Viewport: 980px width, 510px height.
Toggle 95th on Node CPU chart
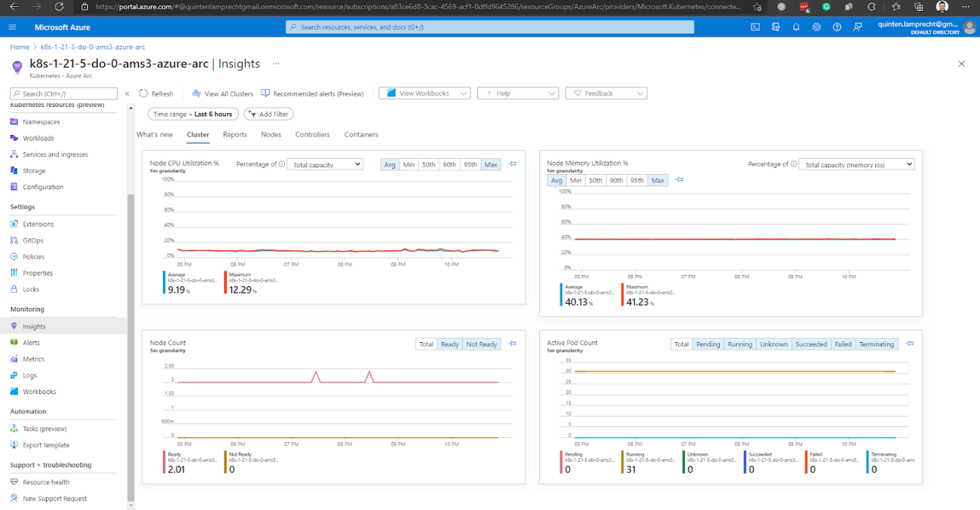click(x=470, y=165)
